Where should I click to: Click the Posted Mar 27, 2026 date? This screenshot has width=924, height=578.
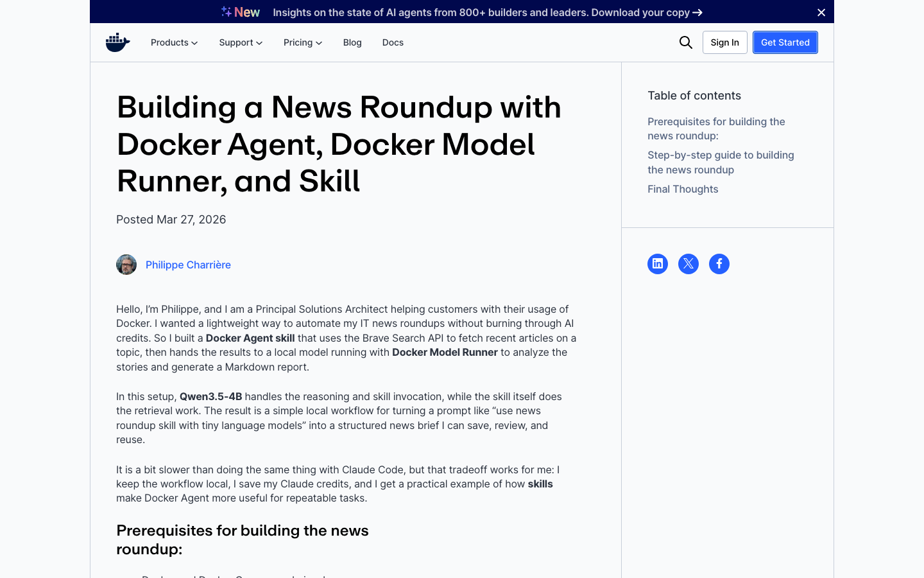(171, 220)
